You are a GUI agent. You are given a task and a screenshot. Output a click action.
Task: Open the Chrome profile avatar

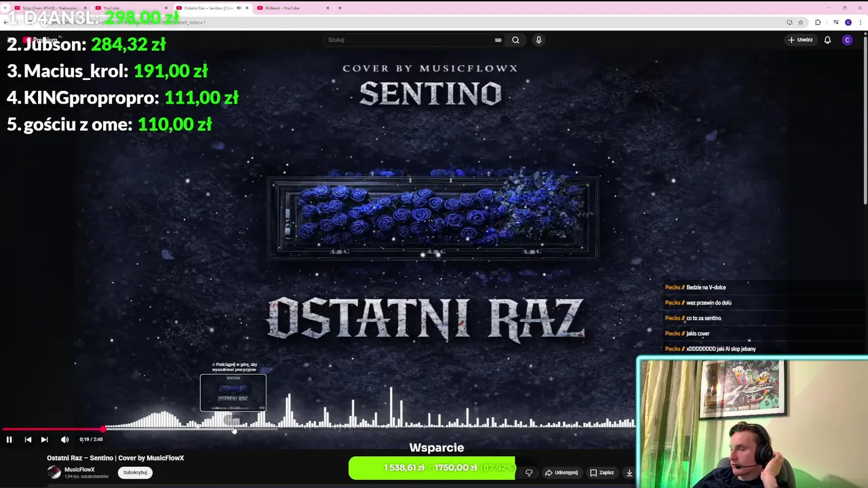click(x=848, y=22)
